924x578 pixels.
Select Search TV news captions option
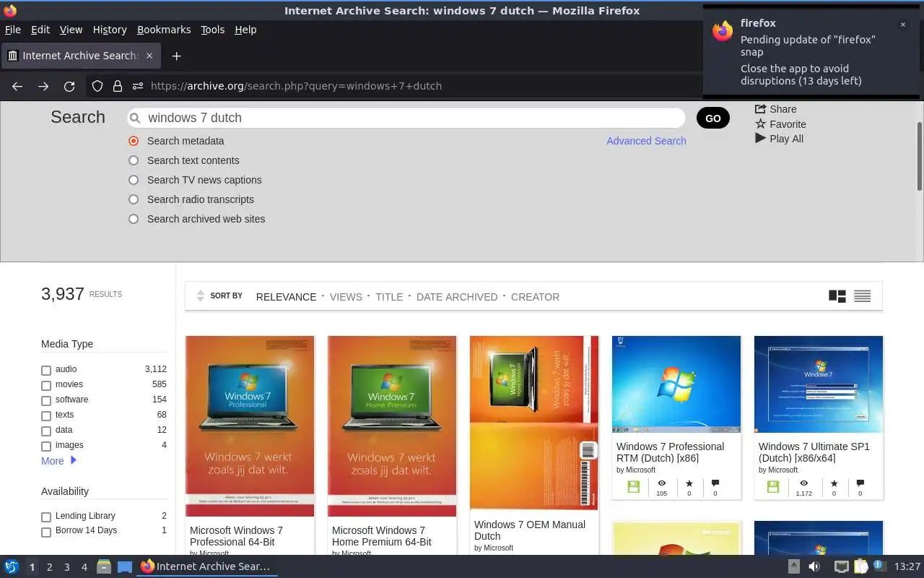coord(134,180)
